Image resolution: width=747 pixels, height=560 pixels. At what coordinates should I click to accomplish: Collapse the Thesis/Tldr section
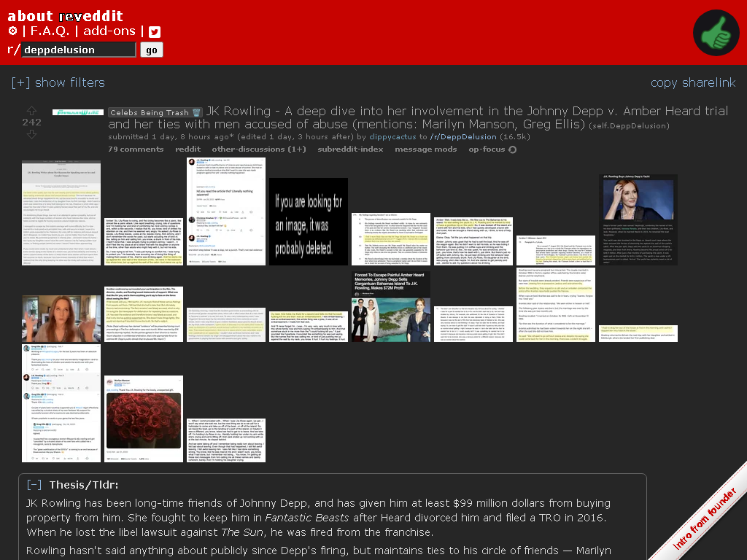[x=34, y=485]
